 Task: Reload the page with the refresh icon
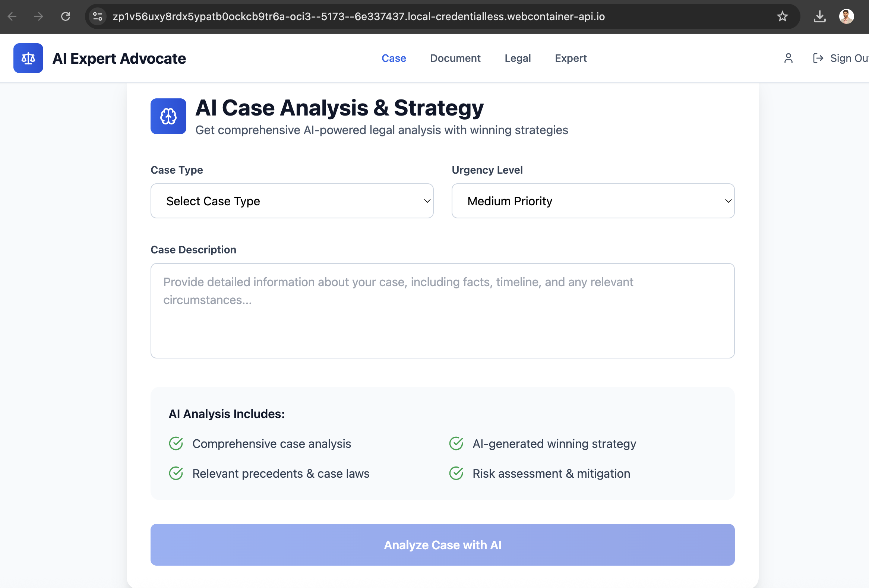point(66,16)
